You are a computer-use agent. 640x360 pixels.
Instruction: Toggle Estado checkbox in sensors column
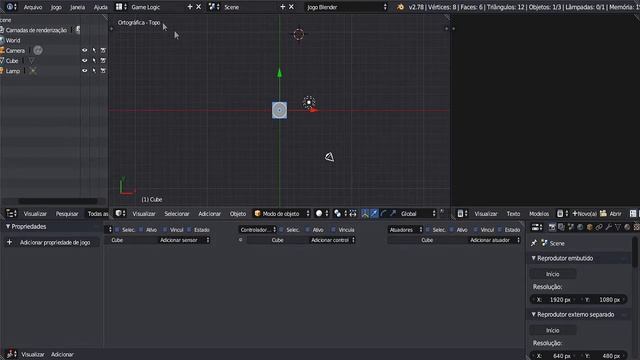click(x=189, y=230)
